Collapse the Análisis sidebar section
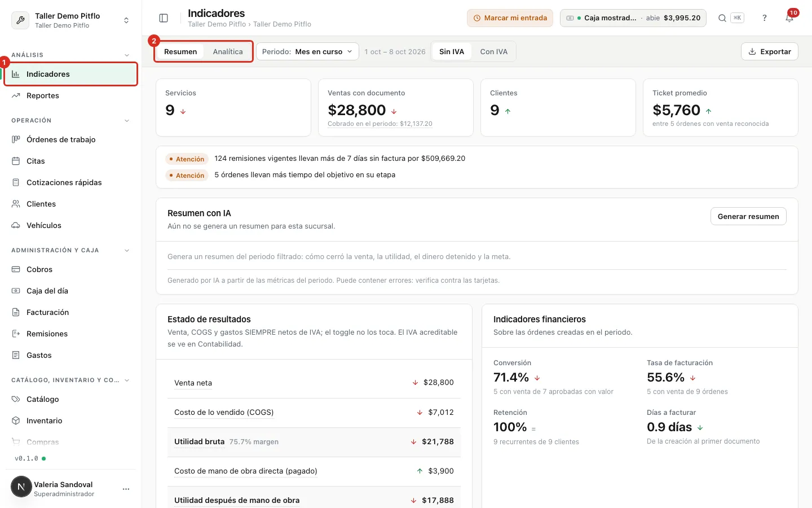This screenshot has height=508, width=812. (x=126, y=55)
